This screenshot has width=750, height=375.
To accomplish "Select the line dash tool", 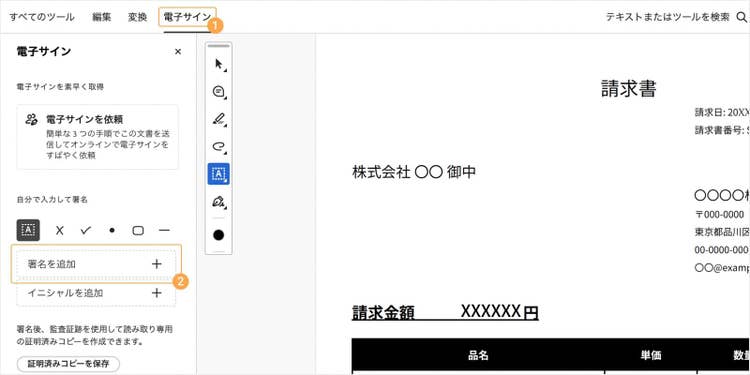I will 165,231.
